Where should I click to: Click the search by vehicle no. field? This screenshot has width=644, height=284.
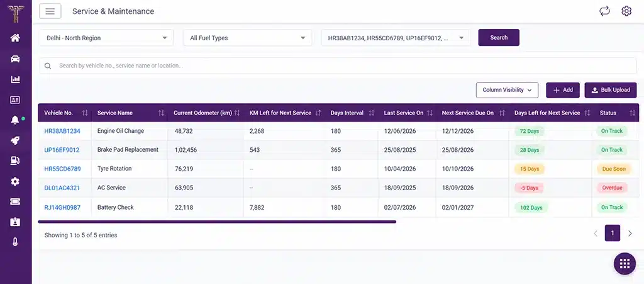pos(338,65)
